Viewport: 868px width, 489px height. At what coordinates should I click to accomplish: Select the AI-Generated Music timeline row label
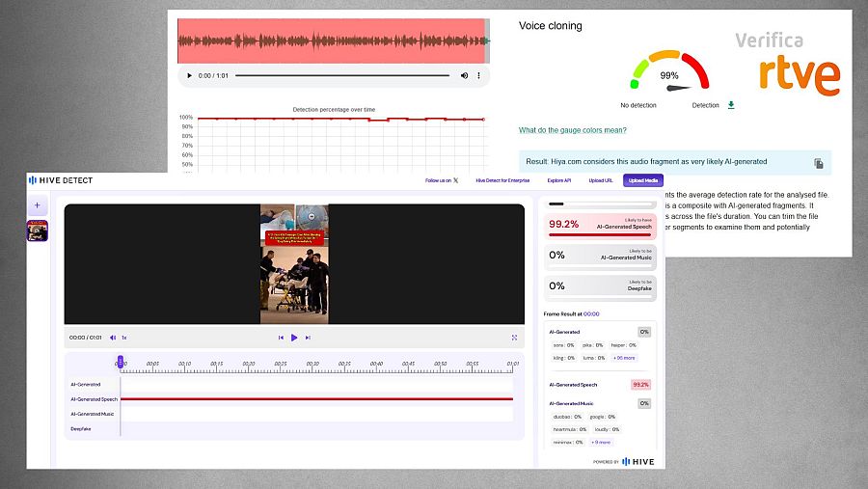(92, 414)
